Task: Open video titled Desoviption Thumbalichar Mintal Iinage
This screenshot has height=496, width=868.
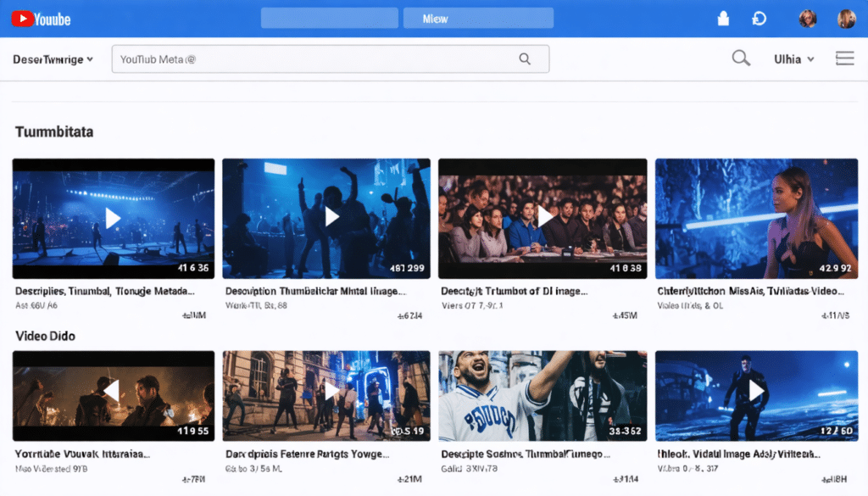Action: [x=315, y=291]
